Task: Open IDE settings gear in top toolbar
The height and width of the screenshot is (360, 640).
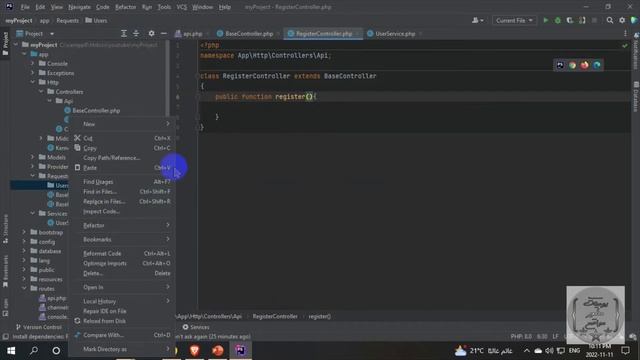Action: pos(622,20)
